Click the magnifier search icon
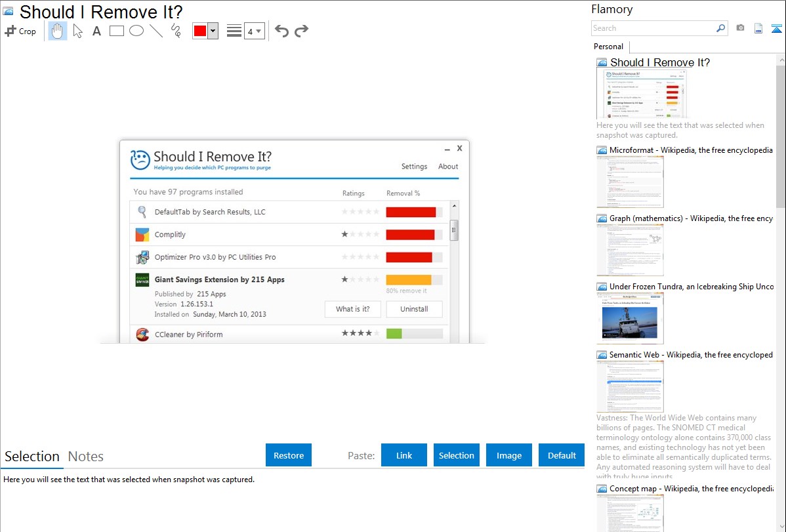786x532 pixels. (x=721, y=28)
